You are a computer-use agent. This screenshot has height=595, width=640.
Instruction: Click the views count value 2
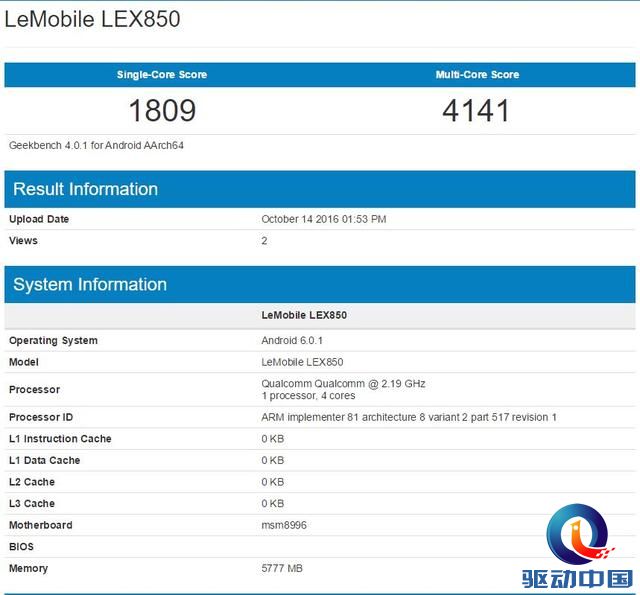264,241
